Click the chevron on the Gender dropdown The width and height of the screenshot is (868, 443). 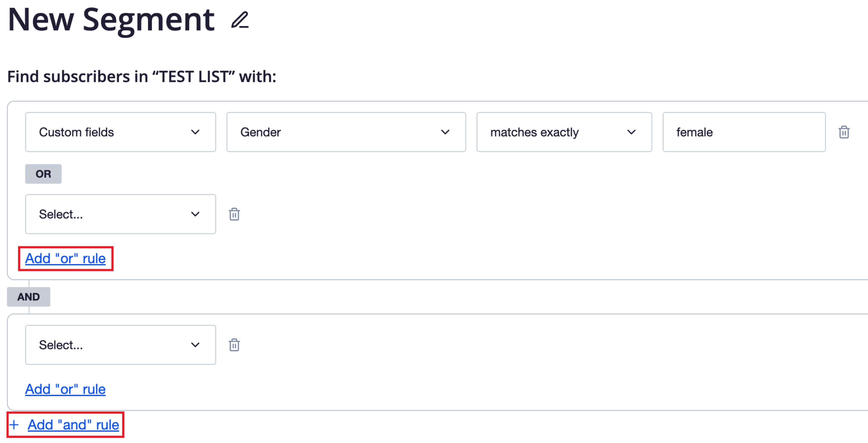tap(446, 132)
